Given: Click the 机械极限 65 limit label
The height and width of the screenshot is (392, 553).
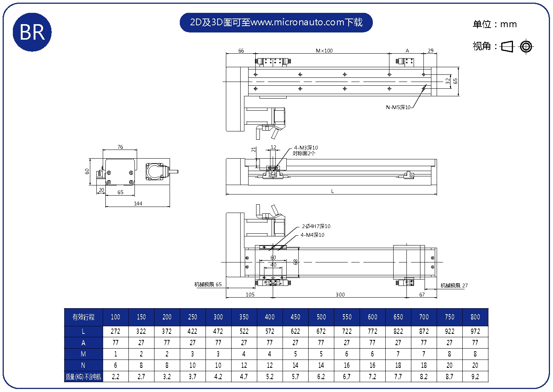Looking at the screenshot, I should tap(208, 284).
